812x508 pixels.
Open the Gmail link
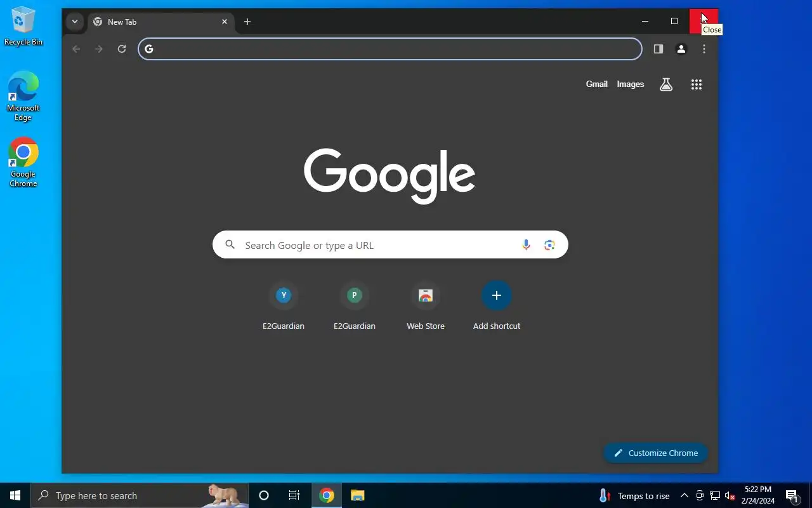point(597,84)
